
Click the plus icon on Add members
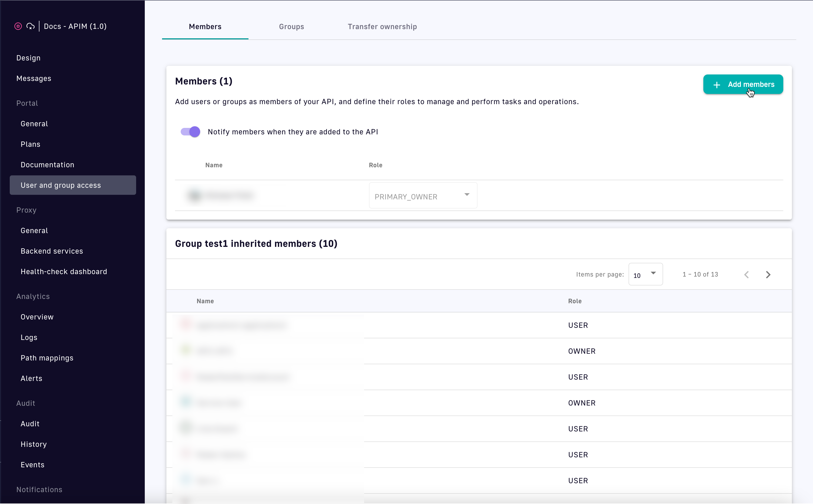pyautogui.click(x=716, y=85)
